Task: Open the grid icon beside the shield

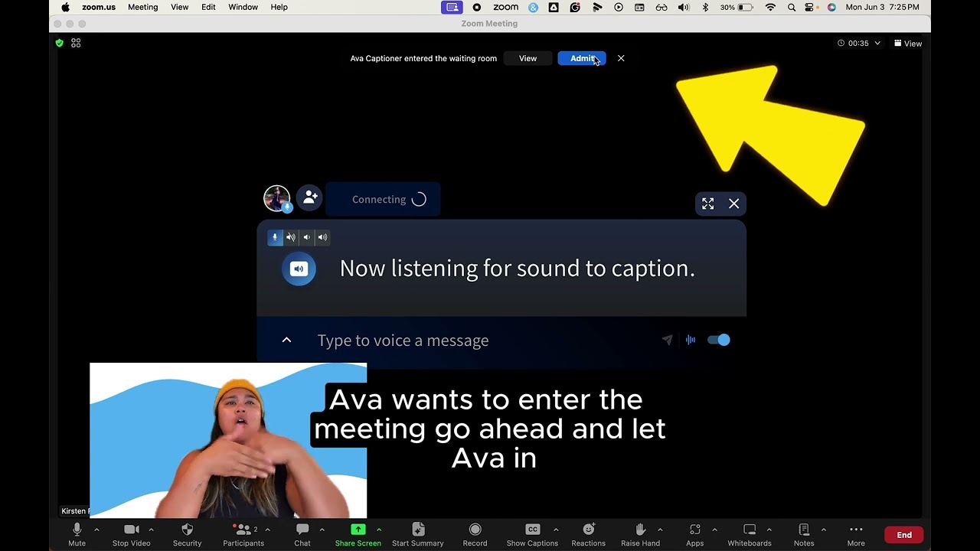Action: 76,43
